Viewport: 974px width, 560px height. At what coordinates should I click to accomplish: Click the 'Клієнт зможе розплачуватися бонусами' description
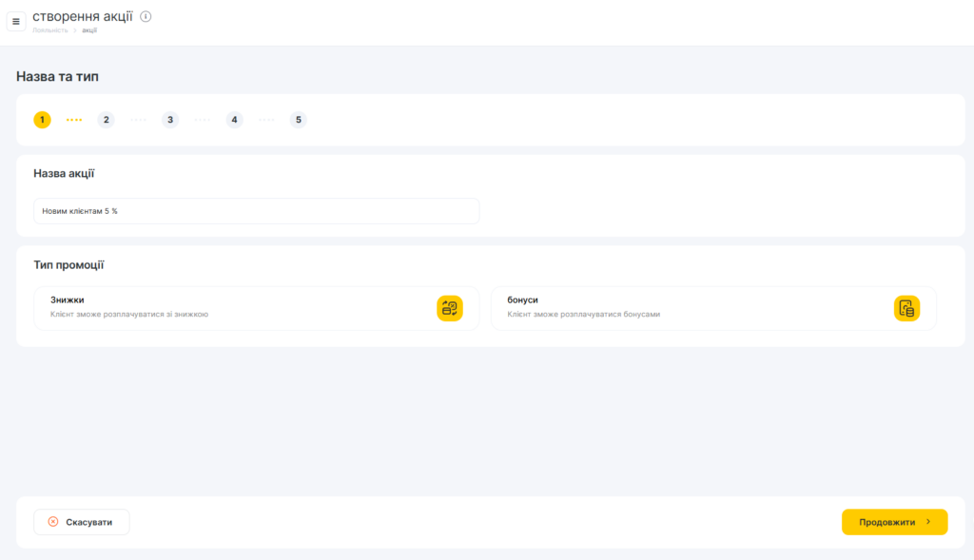(x=583, y=314)
